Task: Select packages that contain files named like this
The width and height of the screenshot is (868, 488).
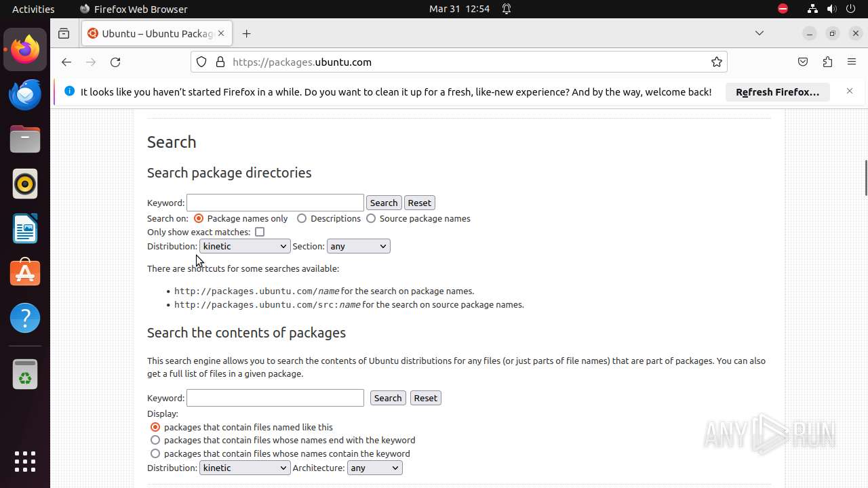Action: 155,427
